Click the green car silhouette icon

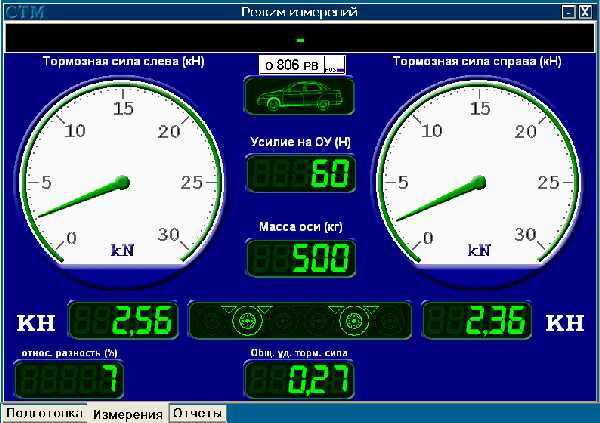pos(299,97)
